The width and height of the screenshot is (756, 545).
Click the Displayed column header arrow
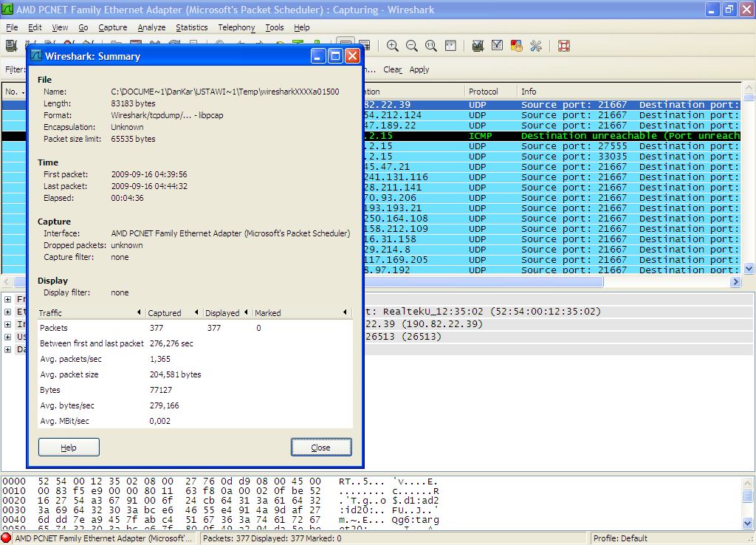coord(246,312)
